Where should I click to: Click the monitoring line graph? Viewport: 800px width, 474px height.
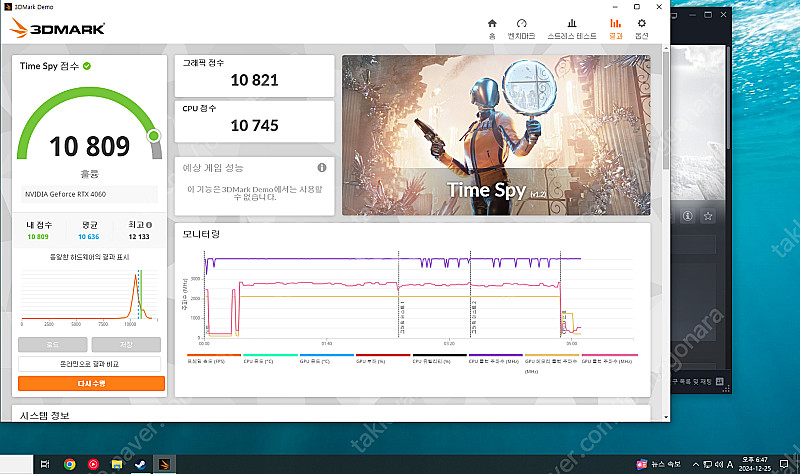(411, 297)
